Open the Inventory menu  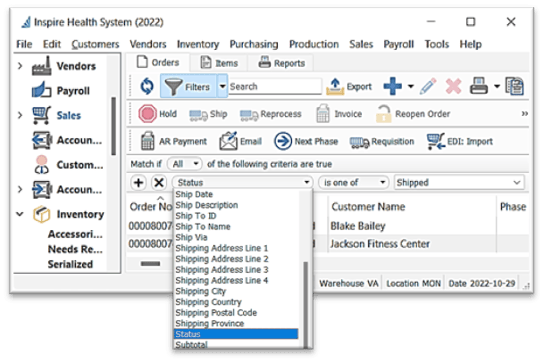198,44
